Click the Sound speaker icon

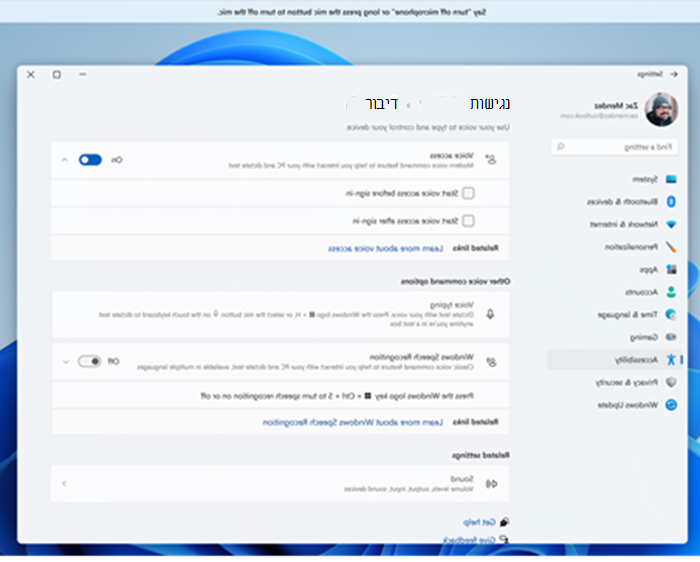491,483
